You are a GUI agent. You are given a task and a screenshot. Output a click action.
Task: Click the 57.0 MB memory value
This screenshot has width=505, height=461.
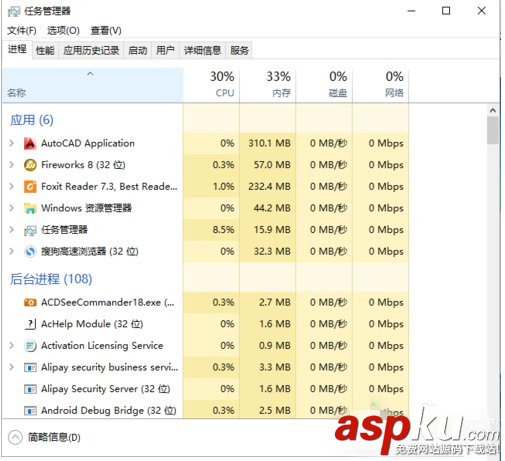[x=272, y=165]
